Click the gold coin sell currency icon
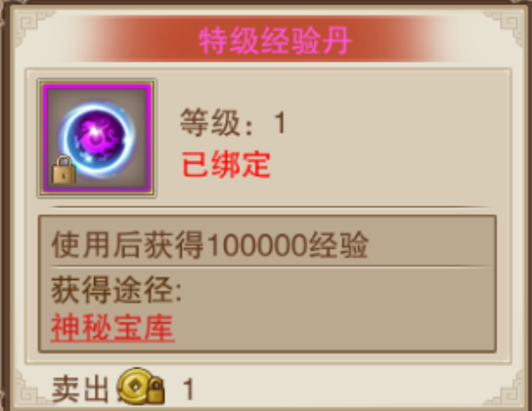The image size is (532, 411). coord(135,385)
